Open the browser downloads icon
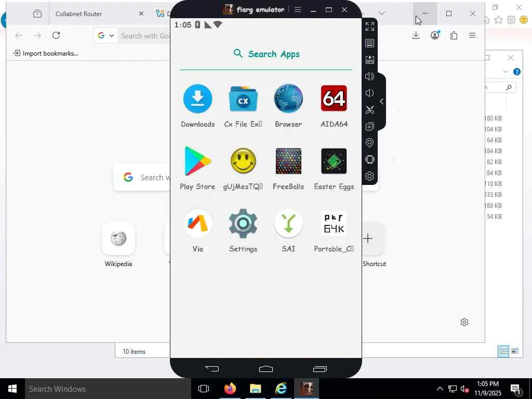The height and width of the screenshot is (399, 532). point(416,35)
